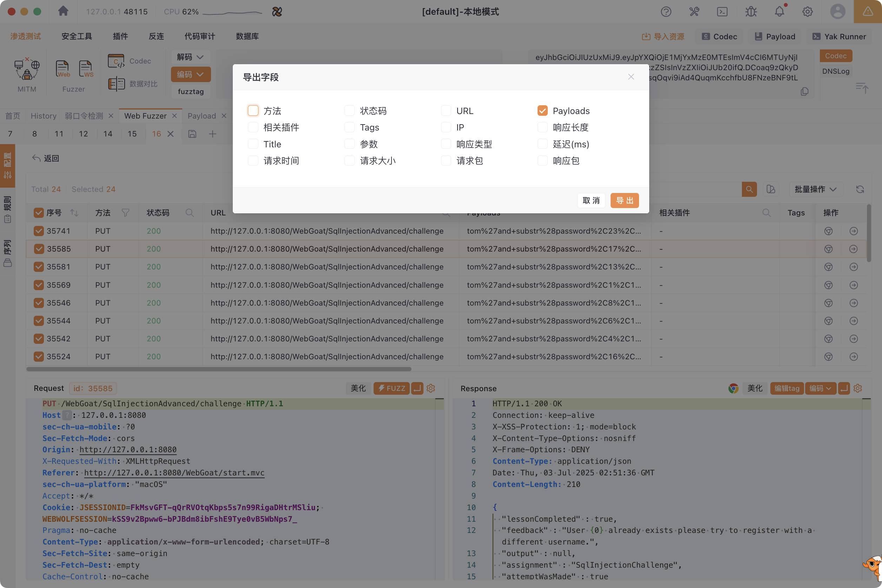The image size is (882, 588).
Task: Click the 导入资源 import link
Action: click(663, 36)
